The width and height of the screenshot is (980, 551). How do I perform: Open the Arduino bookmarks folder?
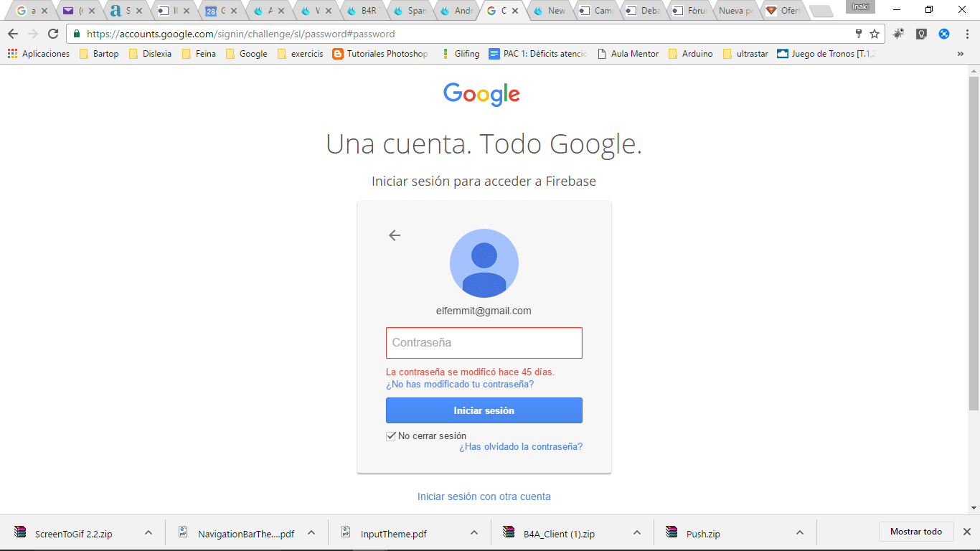(x=690, y=54)
